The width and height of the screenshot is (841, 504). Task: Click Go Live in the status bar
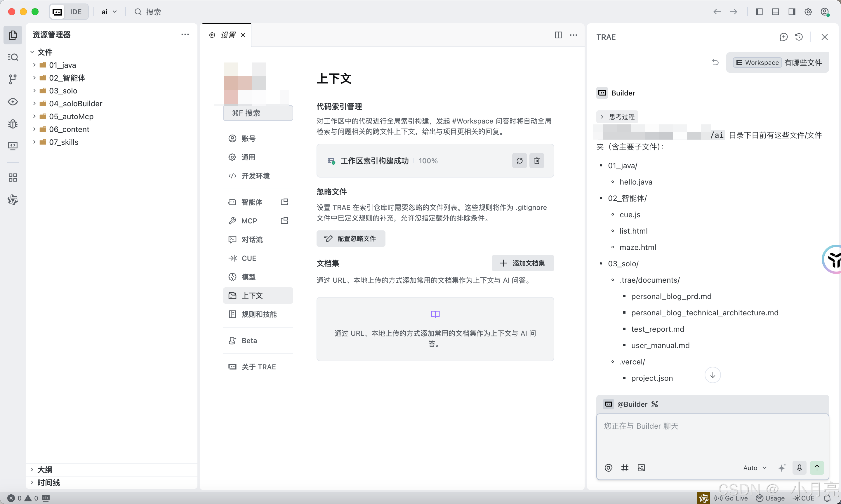click(x=731, y=498)
